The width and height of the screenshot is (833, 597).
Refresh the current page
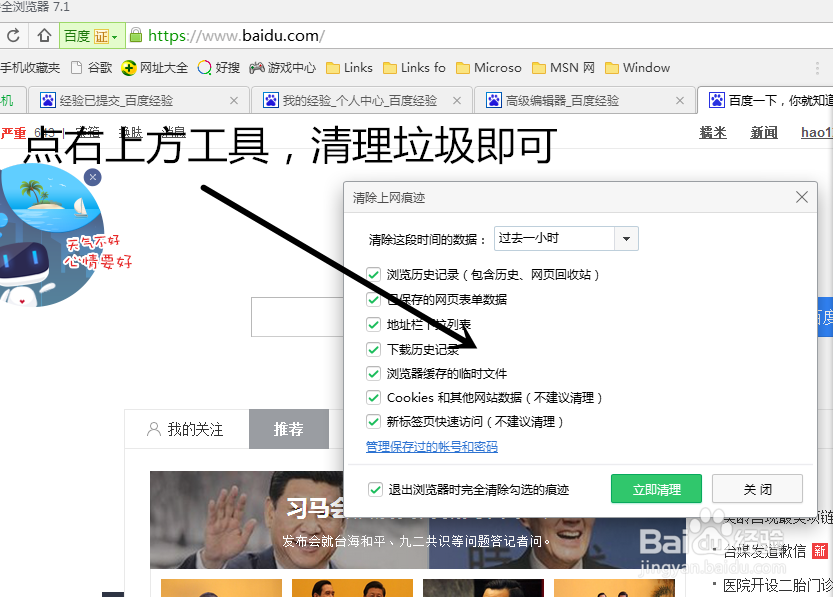coord(13,33)
